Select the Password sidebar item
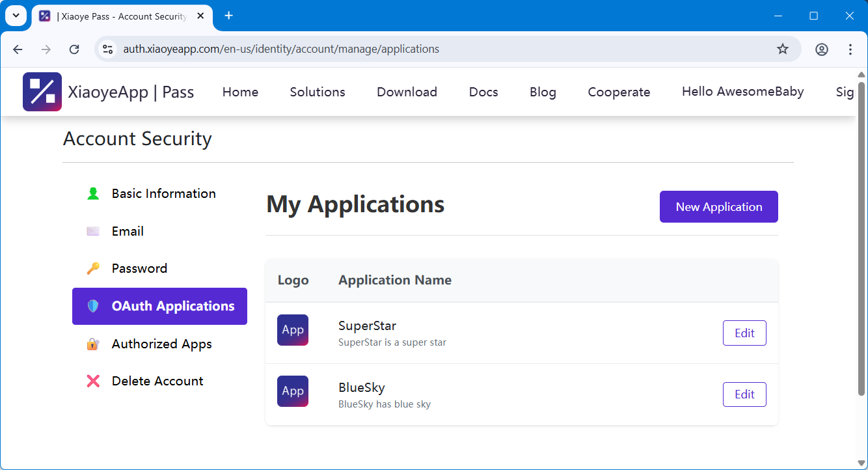This screenshot has width=868, height=470. point(139,268)
